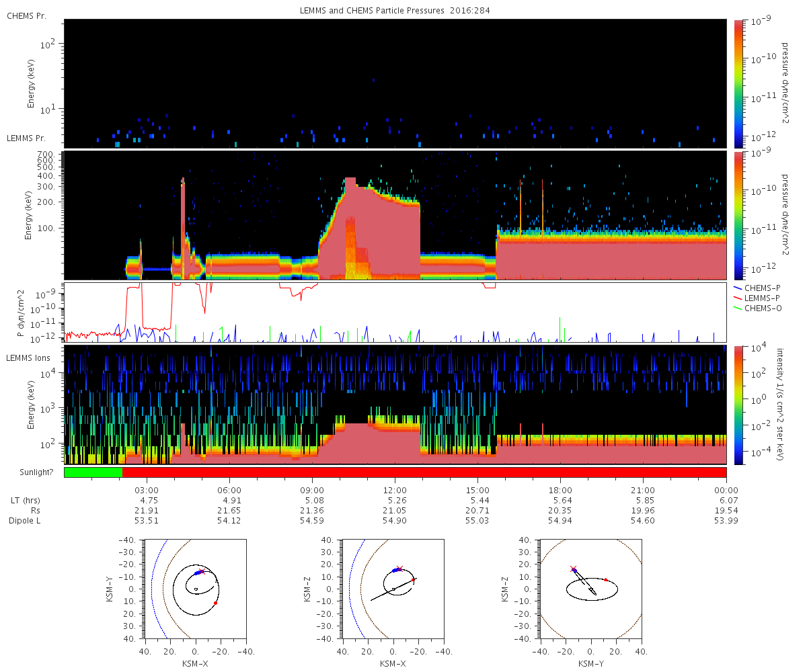Click the KSM-X vs KSM-Y orbit plot
This screenshot has width=807, height=672.
[x=195, y=588]
